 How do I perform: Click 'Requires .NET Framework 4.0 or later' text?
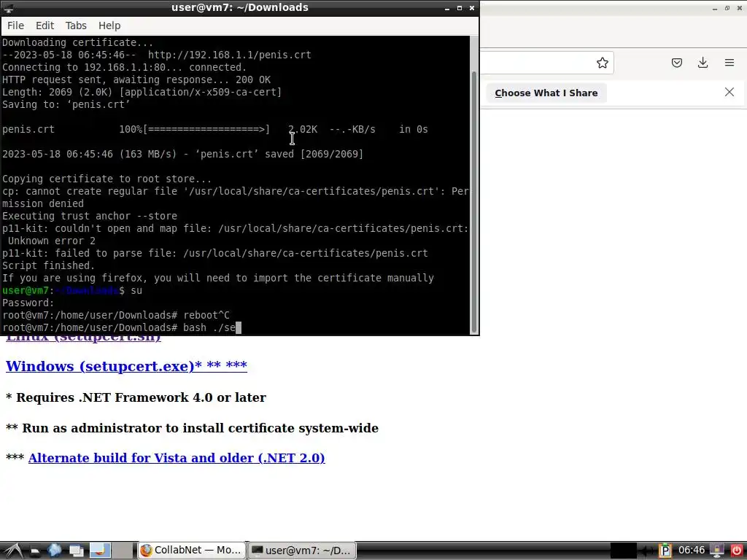click(x=141, y=397)
